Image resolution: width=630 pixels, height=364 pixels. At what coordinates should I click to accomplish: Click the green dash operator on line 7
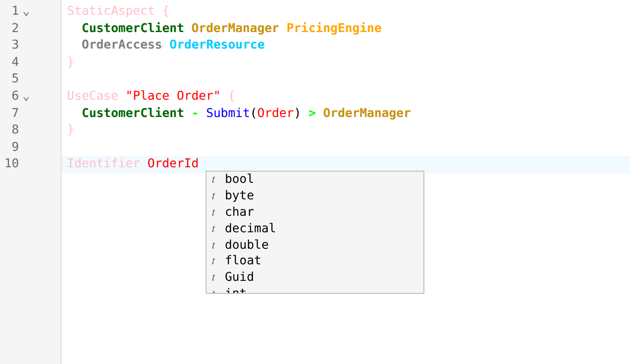(195, 113)
